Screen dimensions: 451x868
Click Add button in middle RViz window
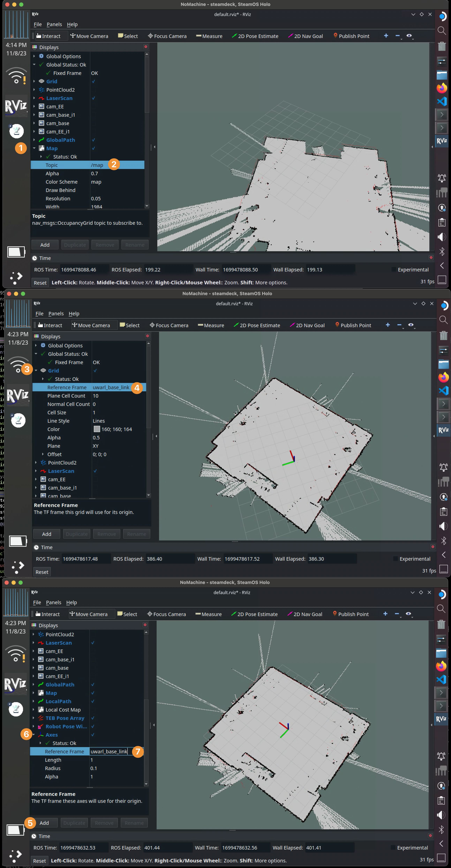[x=47, y=534]
